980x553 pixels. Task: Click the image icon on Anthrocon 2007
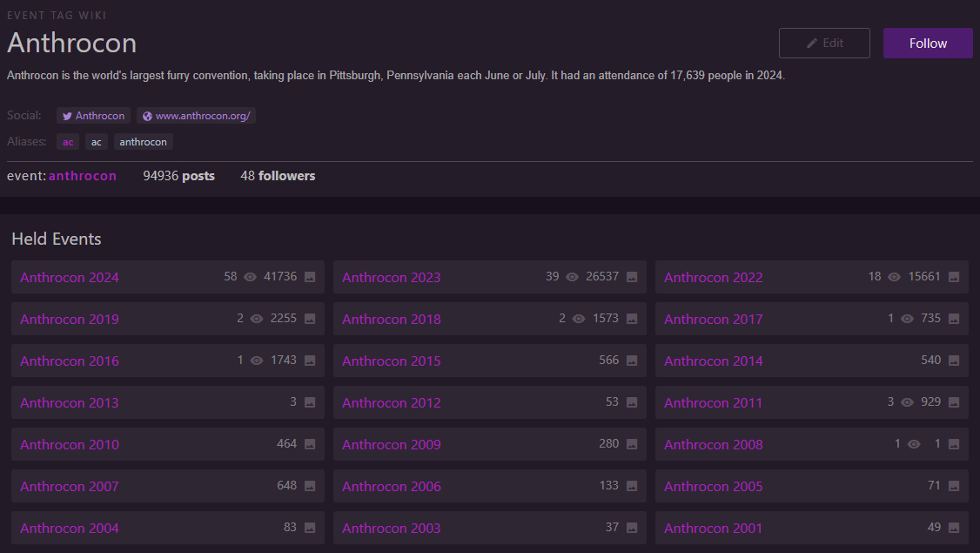310,486
